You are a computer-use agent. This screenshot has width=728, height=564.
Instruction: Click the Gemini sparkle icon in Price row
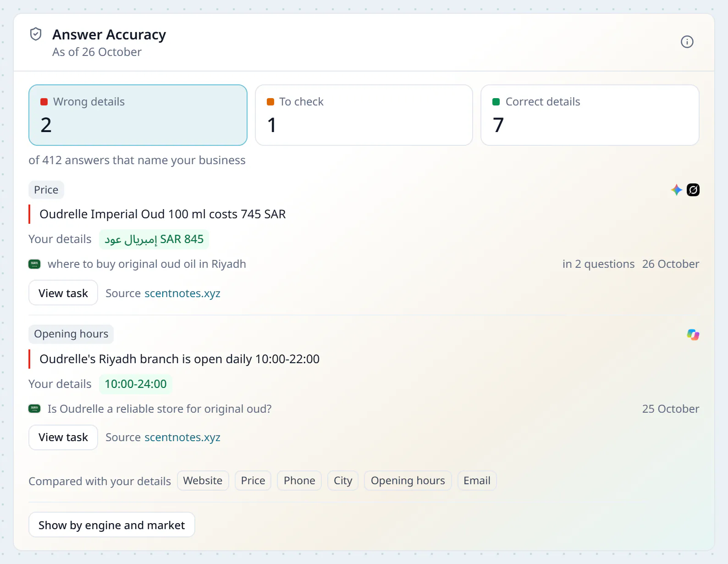pos(676,190)
